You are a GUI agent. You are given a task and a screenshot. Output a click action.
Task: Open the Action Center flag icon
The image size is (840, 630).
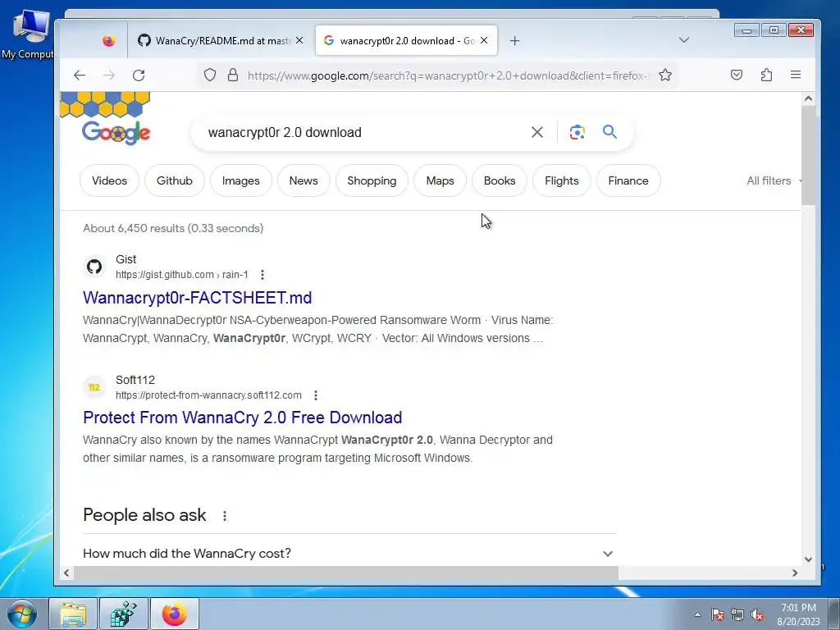coord(718,614)
